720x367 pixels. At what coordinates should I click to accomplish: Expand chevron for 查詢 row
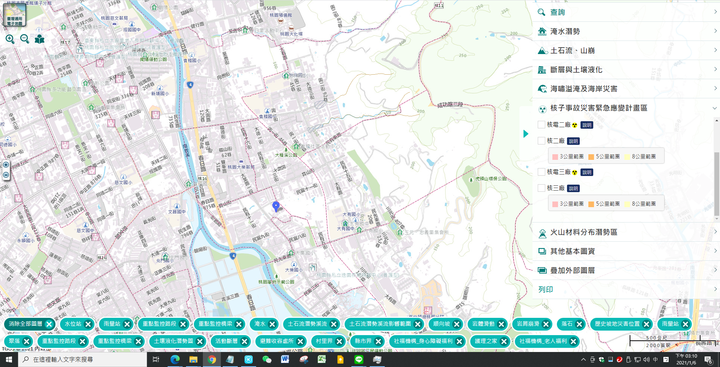[x=715, y=12]
